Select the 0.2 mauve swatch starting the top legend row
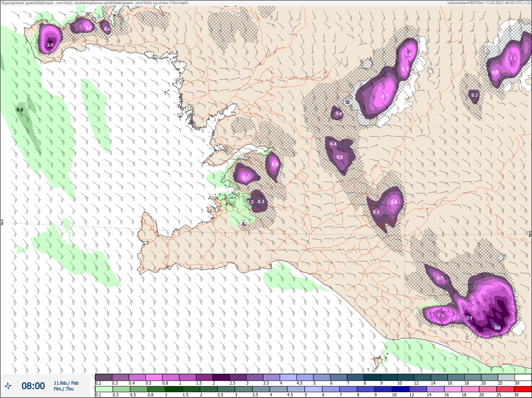This screenshot has height=398, width=532. point(103,378)
